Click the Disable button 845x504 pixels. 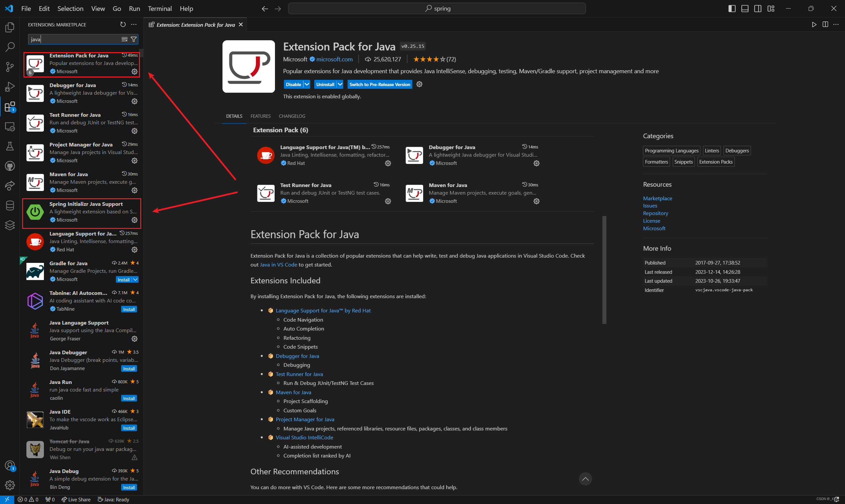tap(293, 84)
